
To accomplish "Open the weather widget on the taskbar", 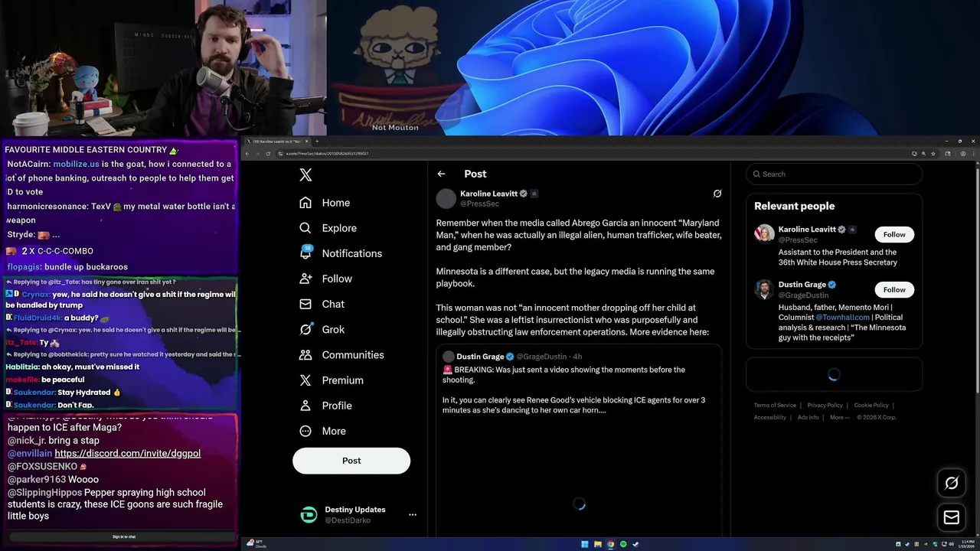I will coord(256,544).
